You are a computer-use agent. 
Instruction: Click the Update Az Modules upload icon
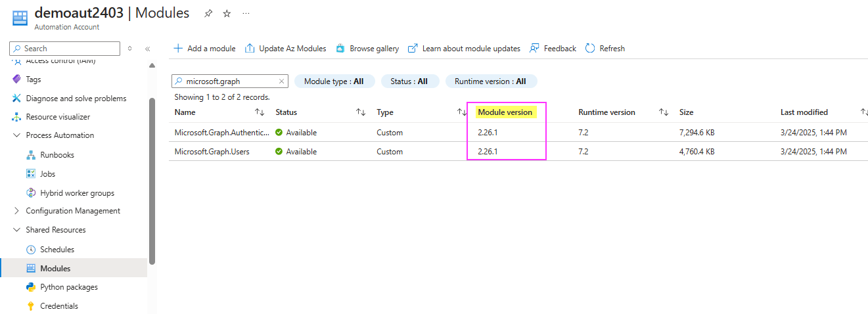250,49
